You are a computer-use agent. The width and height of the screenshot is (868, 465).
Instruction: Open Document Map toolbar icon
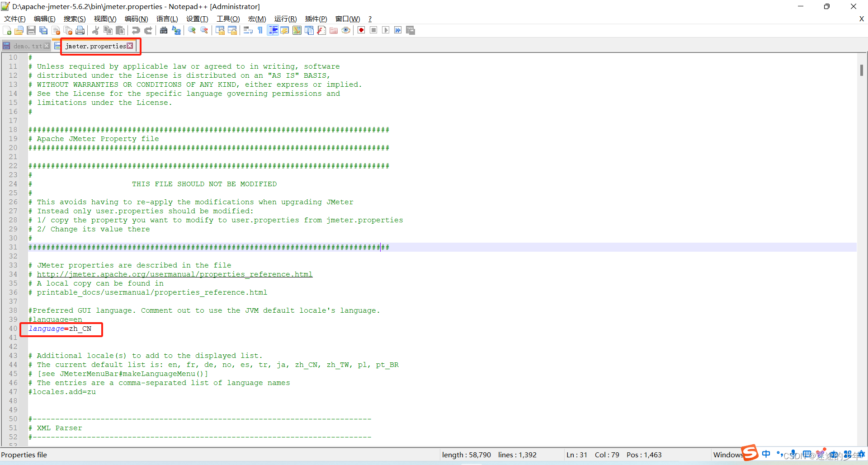[x=297, y=30]
